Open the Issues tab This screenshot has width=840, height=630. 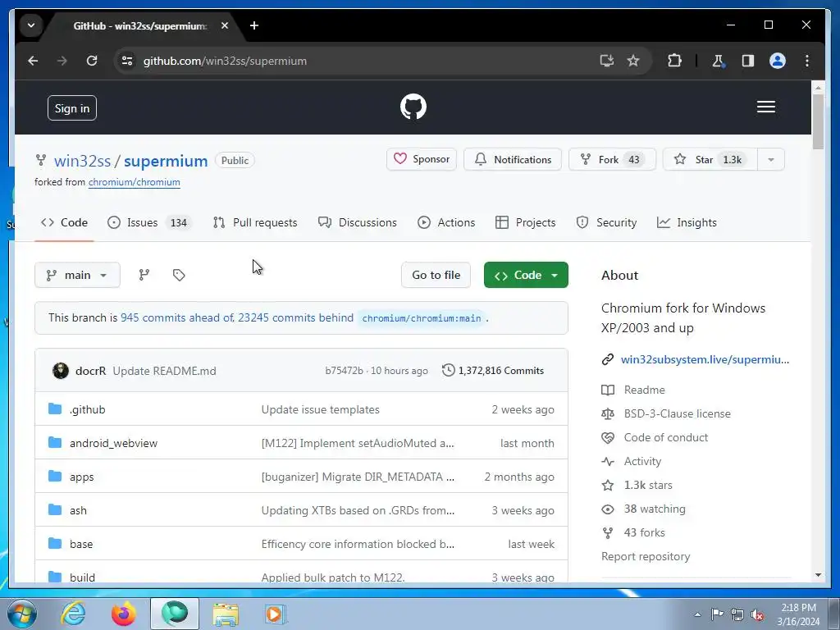tap(148, 222)
